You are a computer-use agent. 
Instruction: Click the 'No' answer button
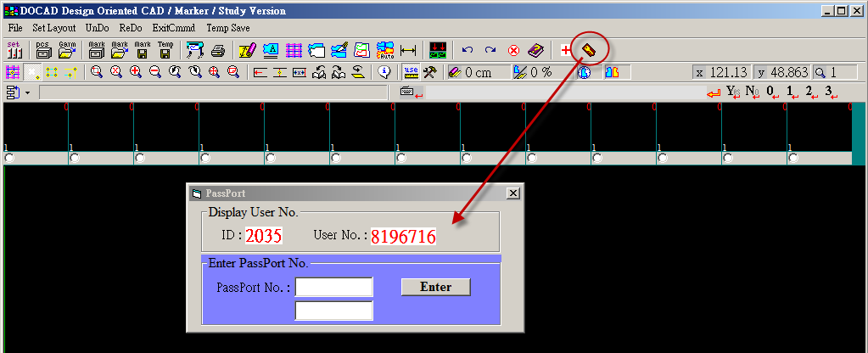(752, 92)
